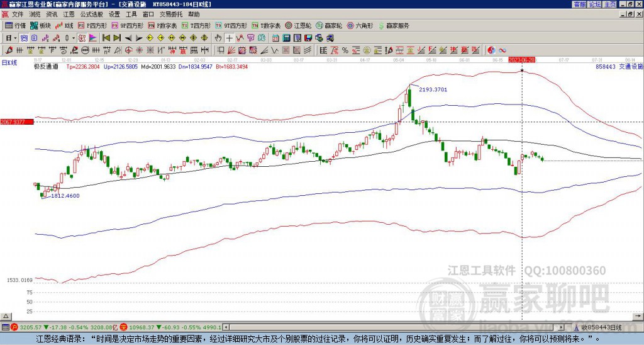Select the red pen drawing tool
The image size is (644, 345).
coord(8,50)
